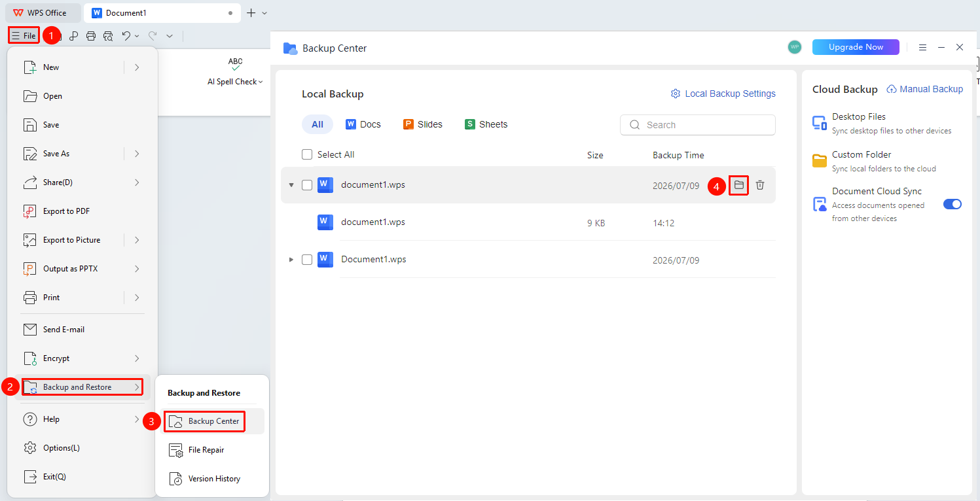Switch to the Docs filter tab
Viewport: 980px width, 501px height.
click(363, 124)
